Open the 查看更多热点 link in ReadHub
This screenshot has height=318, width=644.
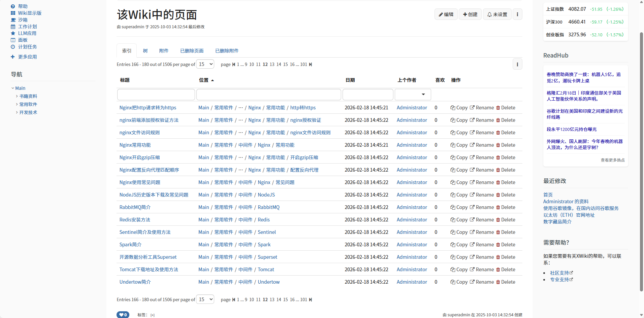(x=612, y=160)
